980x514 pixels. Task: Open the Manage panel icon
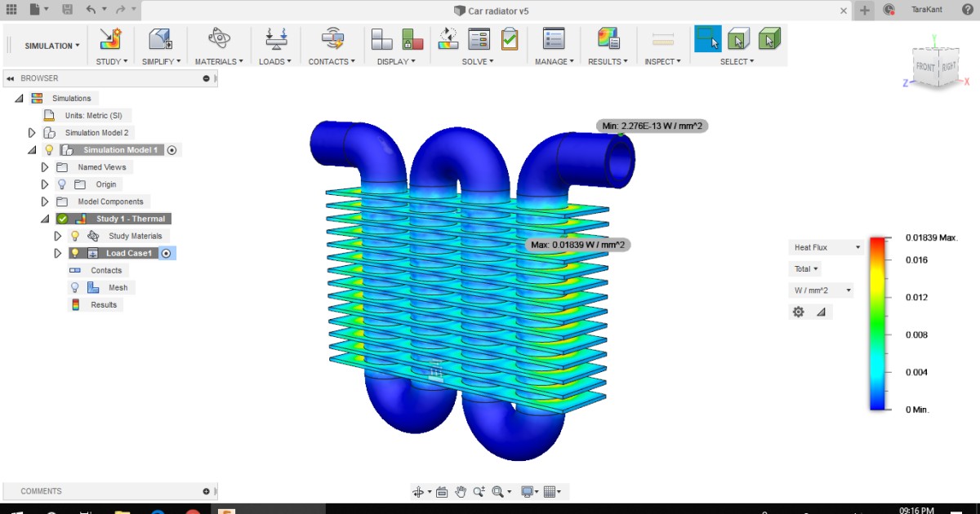(x=554, y=38)
